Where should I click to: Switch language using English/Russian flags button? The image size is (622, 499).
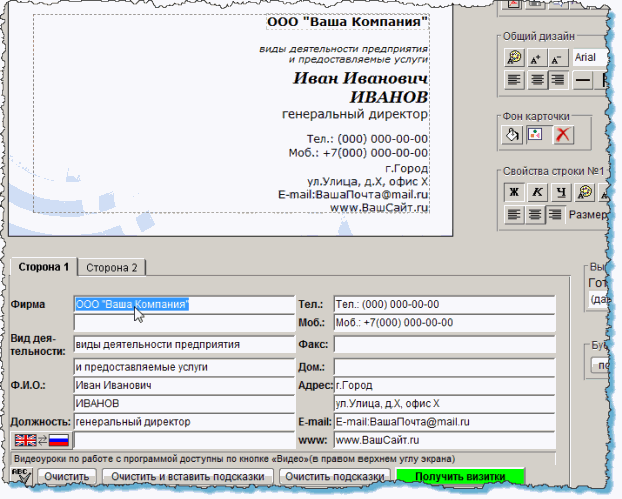pyautogui.click(x=39, y=440)
